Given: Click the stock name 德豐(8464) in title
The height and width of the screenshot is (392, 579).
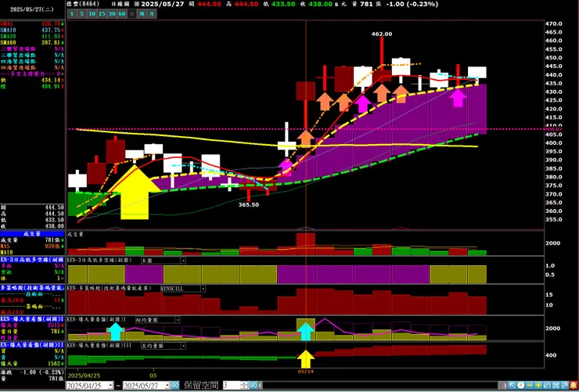Looking at the screenshot, I should tap(83, 4).
